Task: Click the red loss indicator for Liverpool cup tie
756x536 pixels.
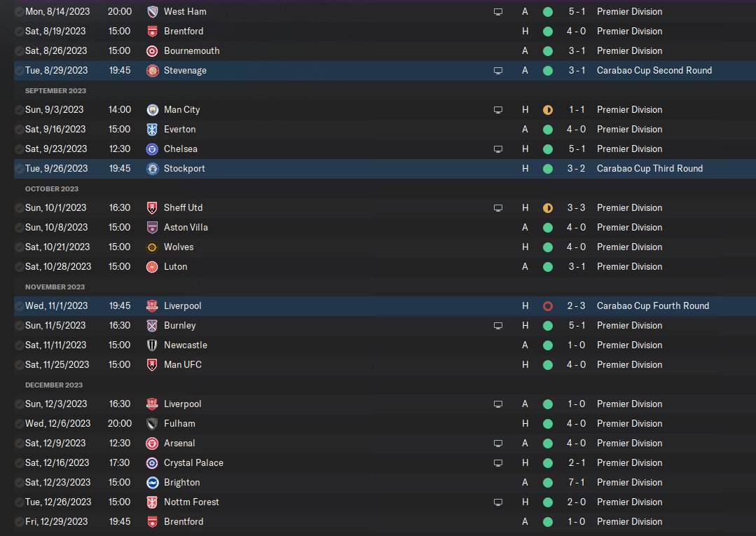Action: tap(548, 306)
